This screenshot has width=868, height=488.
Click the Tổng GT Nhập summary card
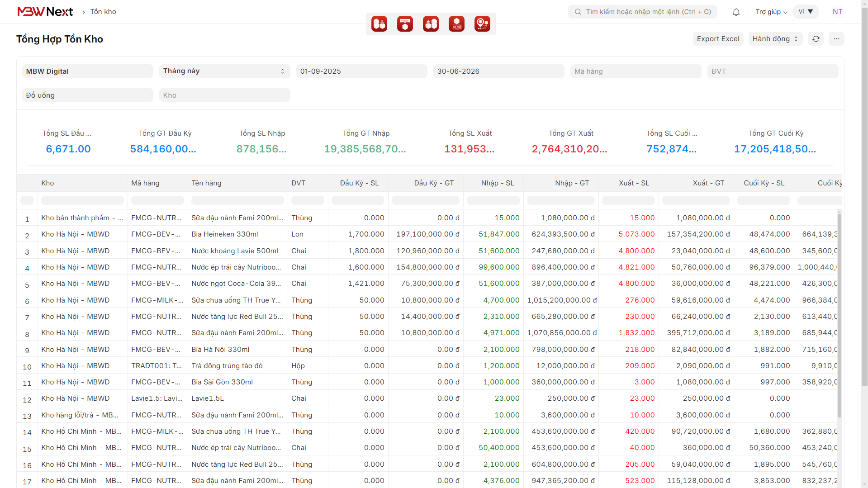tap(365, 141)
